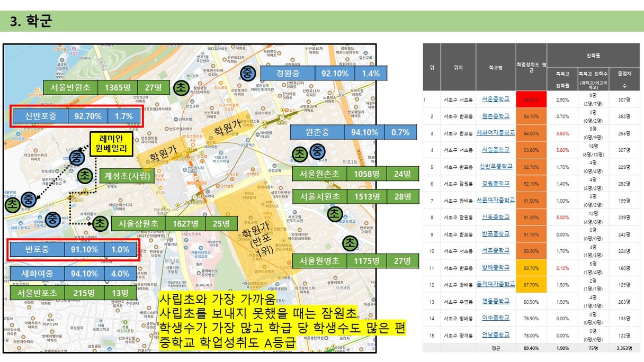Follow the 방배중학교 link
644x362 pixels.
click(496, 267)
